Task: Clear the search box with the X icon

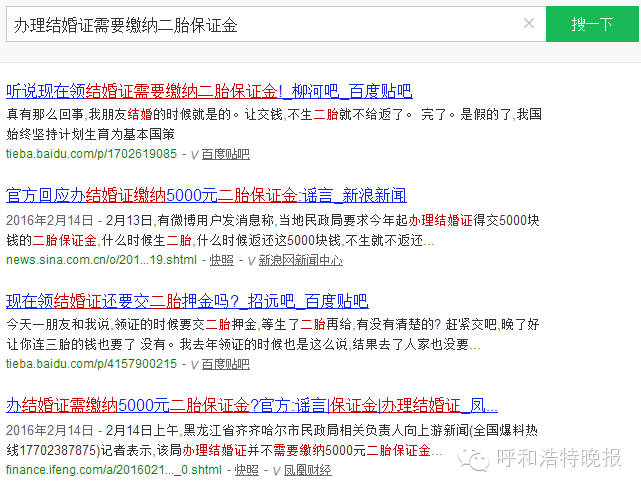Action: (529, 23)
